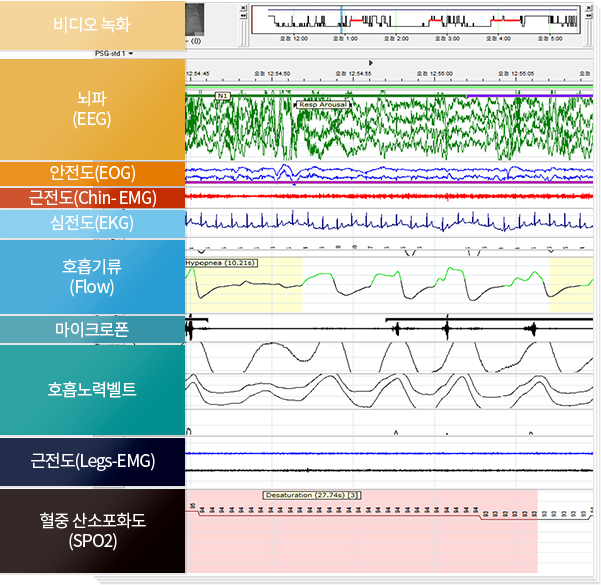Select the Resp Arousal event label
Image resolution: width=601 pixels, height=585 pixels.
point(323,105)
